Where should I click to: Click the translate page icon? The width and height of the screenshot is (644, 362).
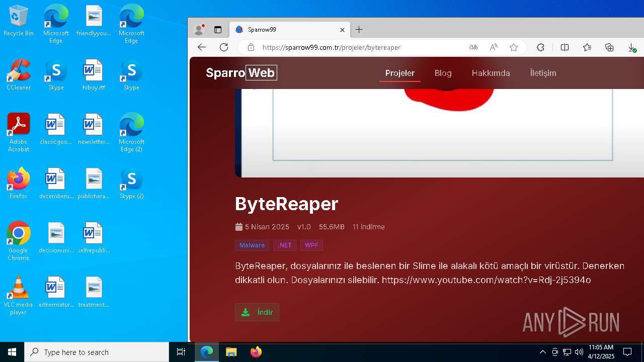pyautogui.click(x=473, y=47)
